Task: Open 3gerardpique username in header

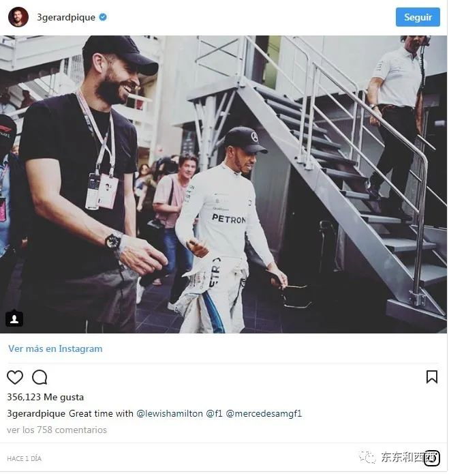Action: pos(66,17)
